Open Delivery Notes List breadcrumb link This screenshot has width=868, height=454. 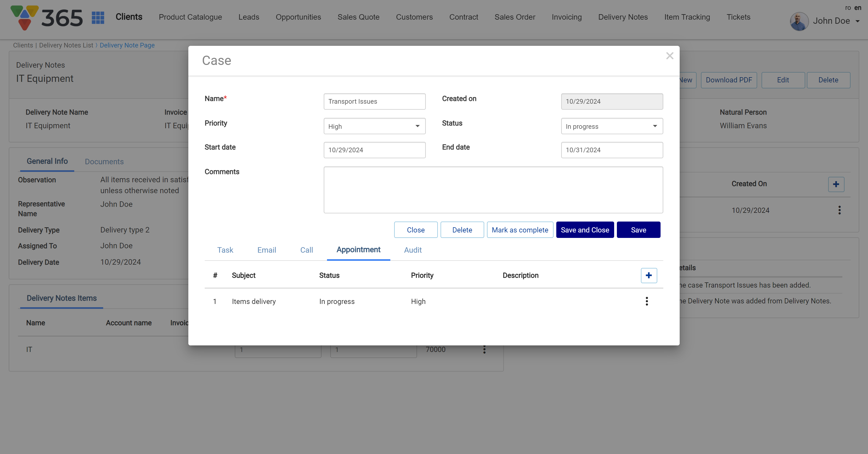(66, 45)
